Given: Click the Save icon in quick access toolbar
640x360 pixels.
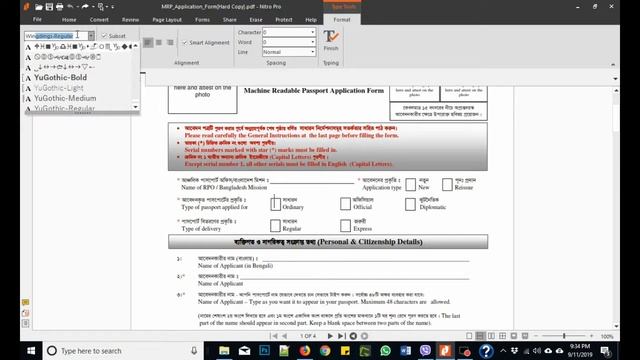Looking at the screenshot, I should 49,7.
